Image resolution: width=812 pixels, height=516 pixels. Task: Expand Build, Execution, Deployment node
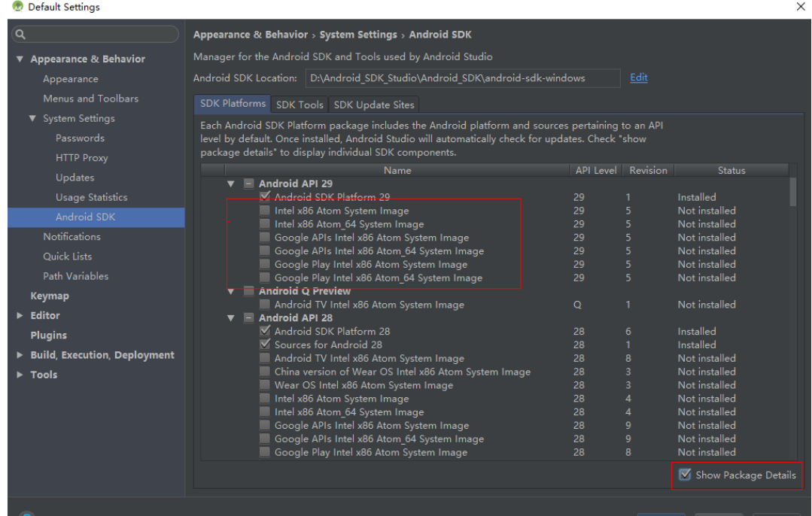click(x=20, y=355)
